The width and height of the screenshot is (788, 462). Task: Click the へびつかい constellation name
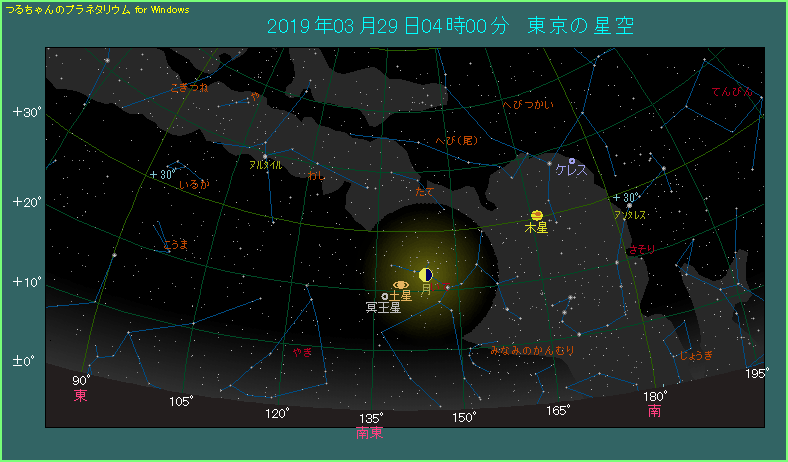(x=526, y=104)
